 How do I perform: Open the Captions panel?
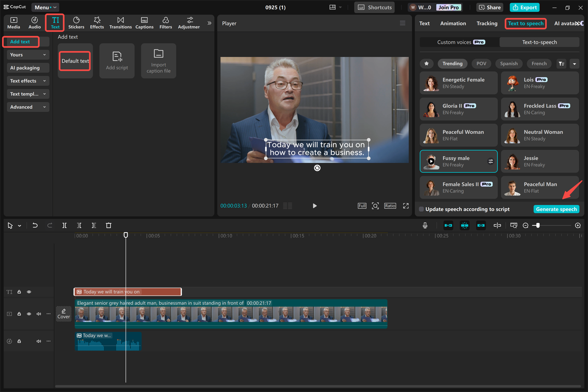coord(144,23)
